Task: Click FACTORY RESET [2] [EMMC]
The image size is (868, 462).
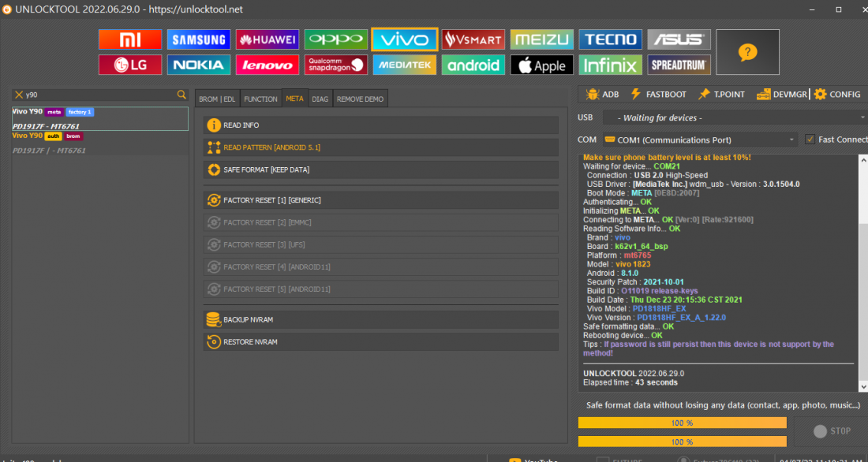Action: (x=381, y=222)
